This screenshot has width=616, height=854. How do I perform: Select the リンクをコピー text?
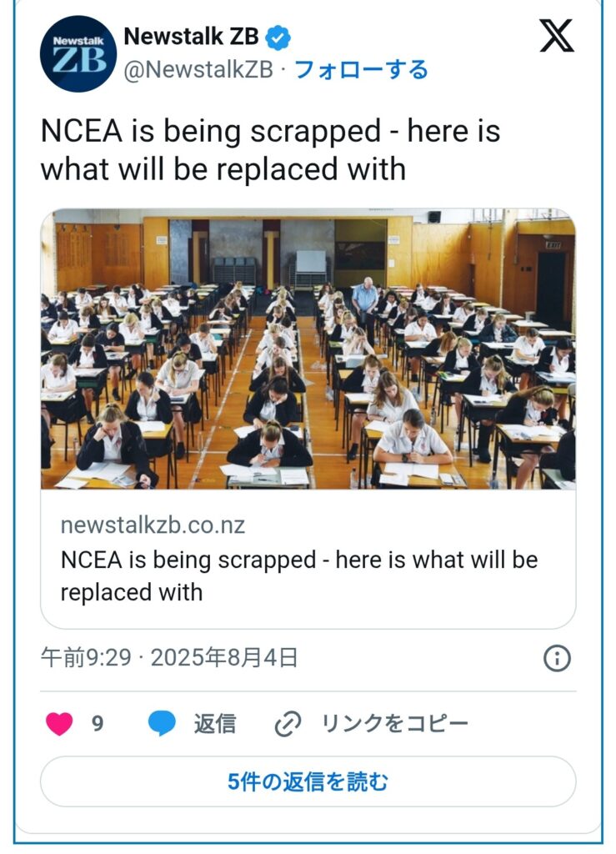[x=394, y=724]
